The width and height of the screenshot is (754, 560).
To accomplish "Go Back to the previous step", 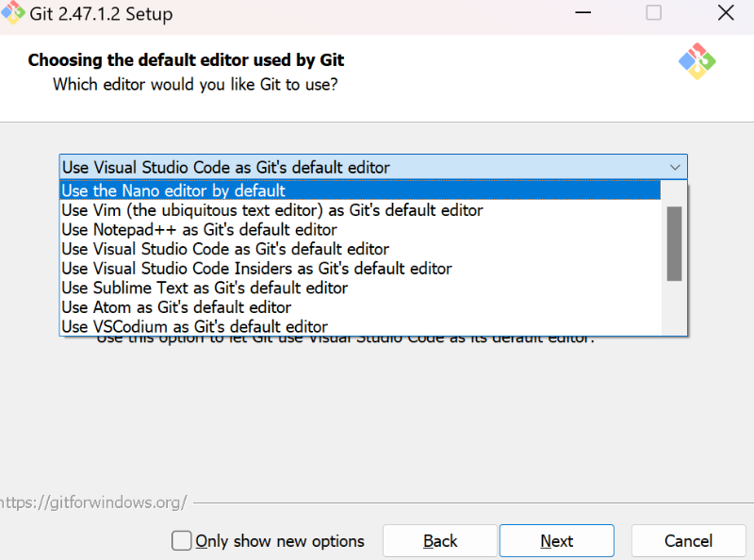I will click(x=439, y=540).
